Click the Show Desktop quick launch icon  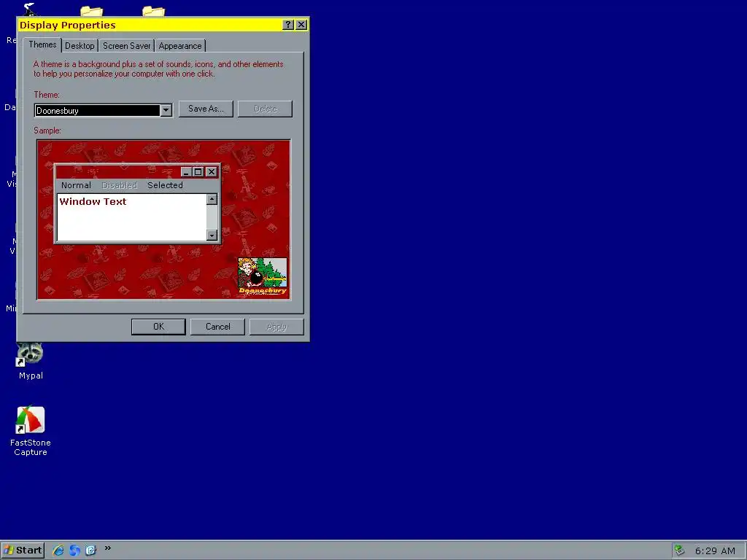[90, 550]
